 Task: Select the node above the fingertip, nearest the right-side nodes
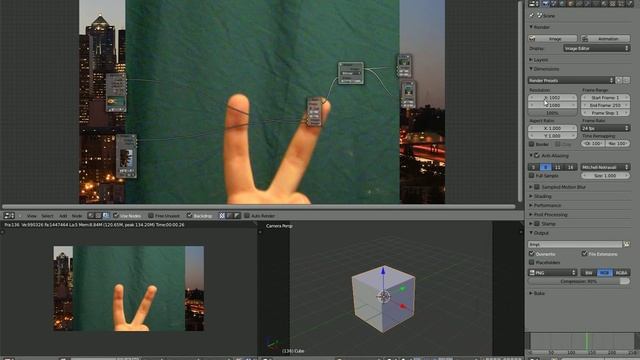click(x=351, y=73)
